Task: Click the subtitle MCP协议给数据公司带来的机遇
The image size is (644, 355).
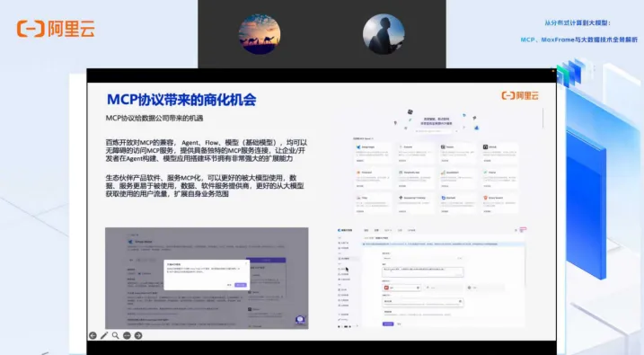Action: pos(154,119)
